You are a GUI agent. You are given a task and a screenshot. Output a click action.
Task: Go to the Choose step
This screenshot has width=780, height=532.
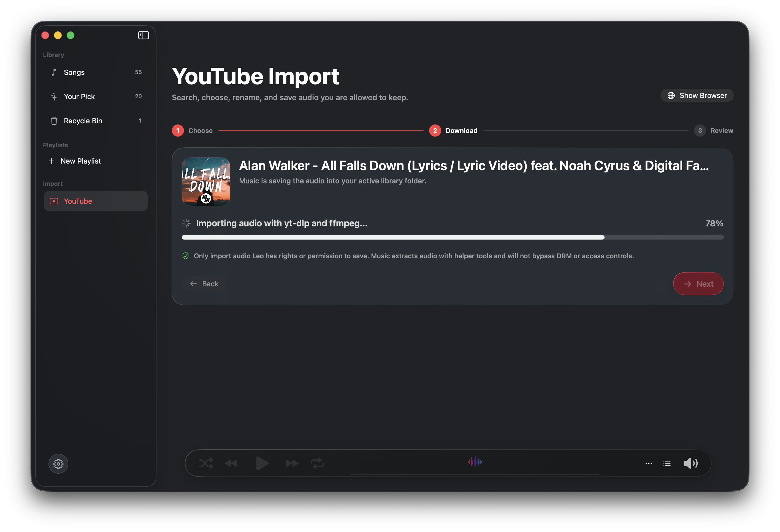[192, 131]
